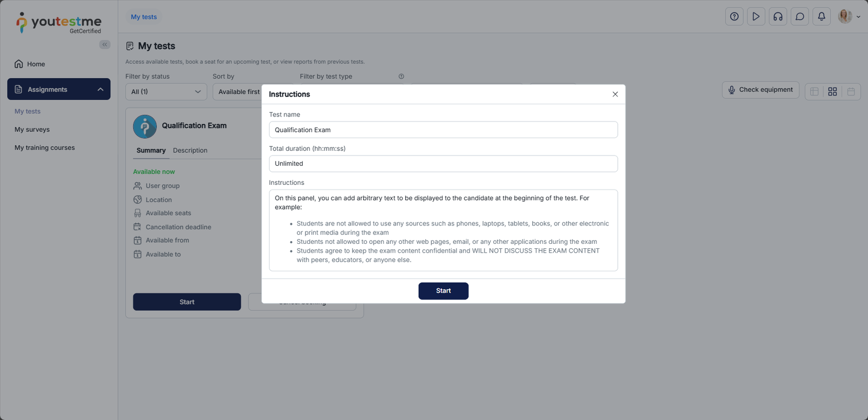This screenshot has height=420, width=868.
Task: Click the Check equipment button
Action: click(x=761, y=90)
